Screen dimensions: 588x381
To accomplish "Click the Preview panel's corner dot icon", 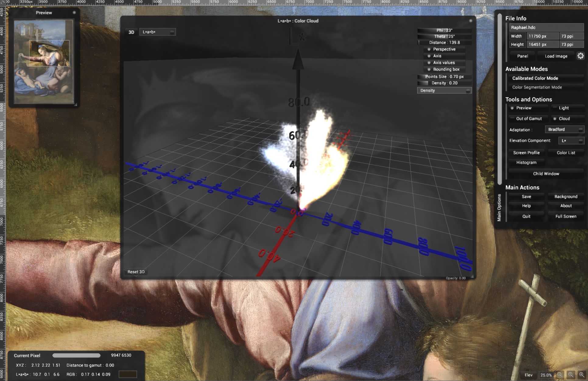I will tap(74, 12).
